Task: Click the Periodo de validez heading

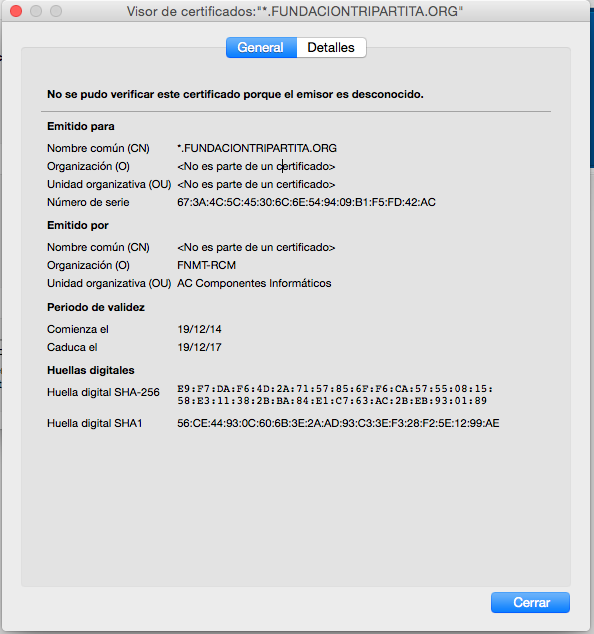Action: pos(96,307)
